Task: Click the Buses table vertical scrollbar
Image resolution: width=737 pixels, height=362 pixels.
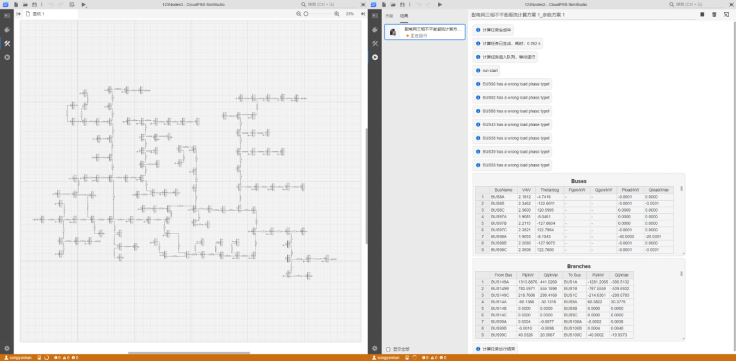Action: pos(682,189)
